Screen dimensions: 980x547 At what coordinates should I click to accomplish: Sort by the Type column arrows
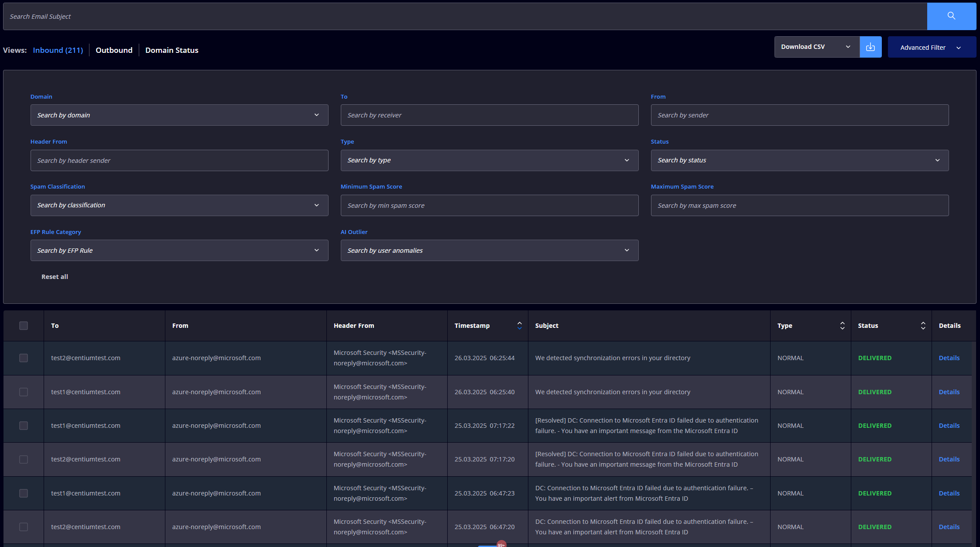tap(842, 326)
